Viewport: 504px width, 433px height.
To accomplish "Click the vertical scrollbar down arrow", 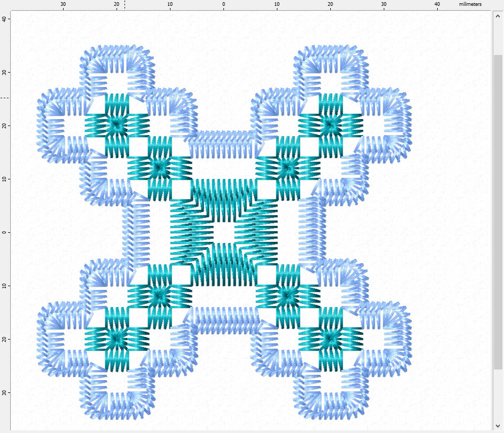I will pos(498,426).
